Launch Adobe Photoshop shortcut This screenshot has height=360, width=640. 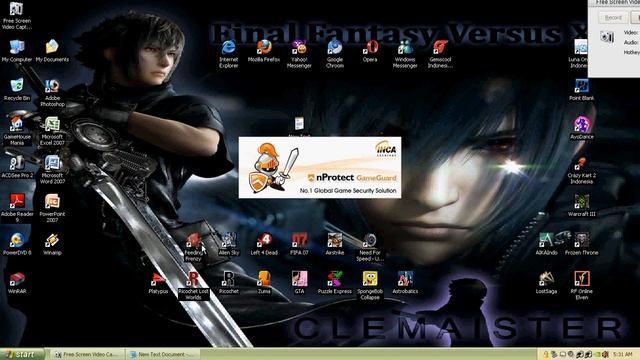point(52,93)
